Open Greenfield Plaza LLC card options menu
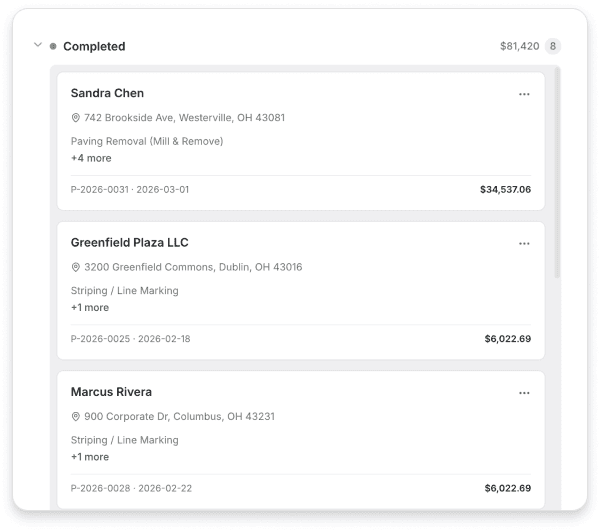The height and width of the screenshot is (531, 600). [524, 244]
